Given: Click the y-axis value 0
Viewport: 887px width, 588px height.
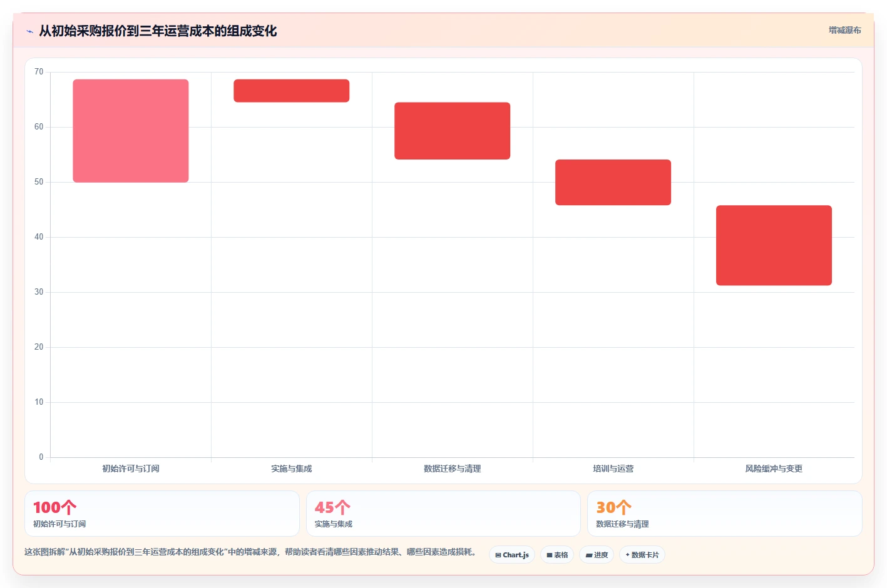Looking at the screenshot, I should (41, 457).
